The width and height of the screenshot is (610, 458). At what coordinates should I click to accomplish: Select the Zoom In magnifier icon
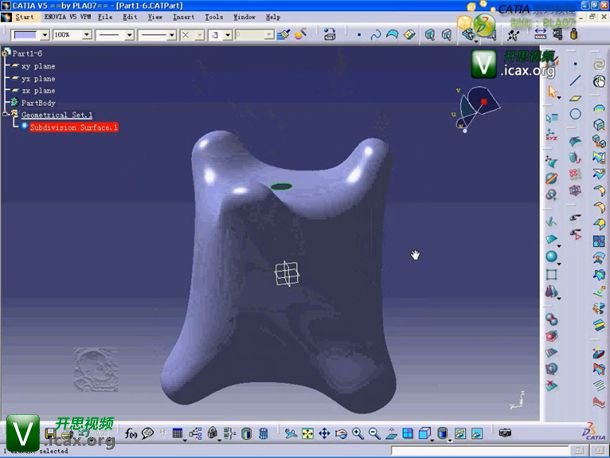click(357, 434)
